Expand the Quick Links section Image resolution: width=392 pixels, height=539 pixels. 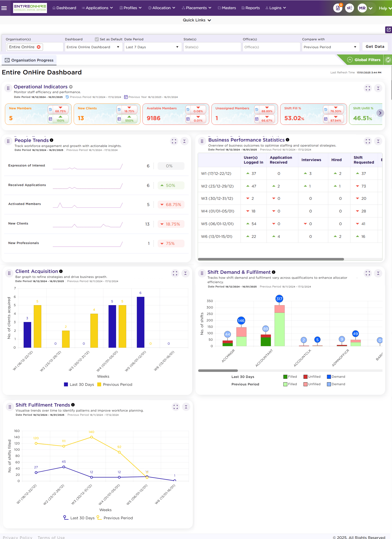pos(197,20)
